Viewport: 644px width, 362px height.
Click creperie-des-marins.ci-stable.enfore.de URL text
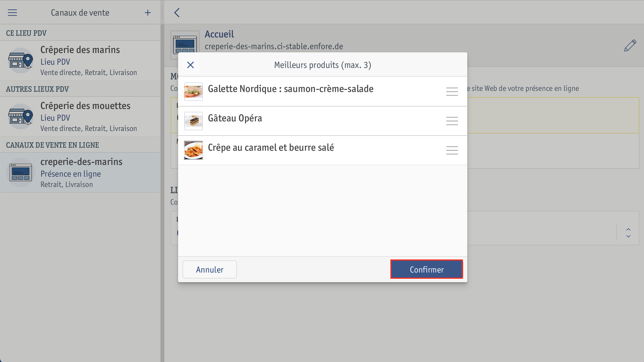(x=274, y=47)
